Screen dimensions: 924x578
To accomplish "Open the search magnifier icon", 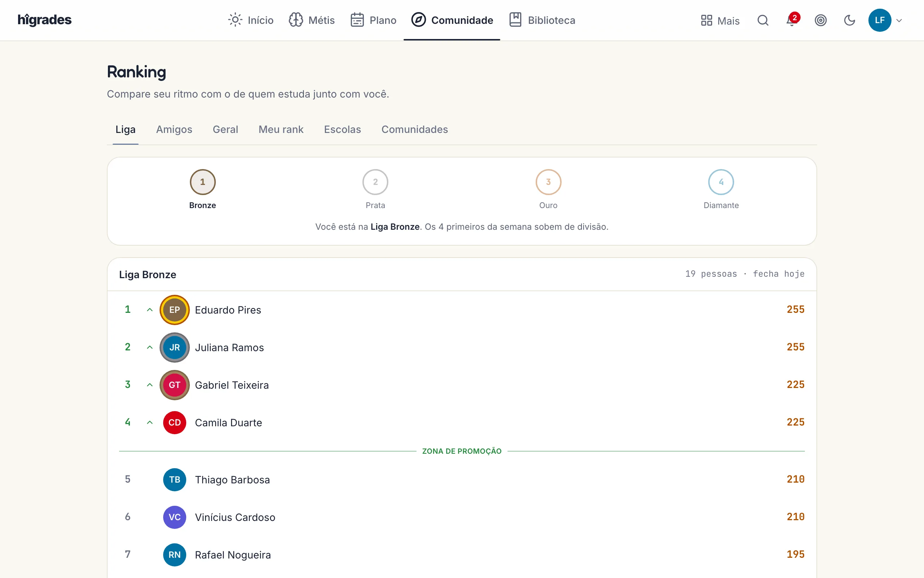I will click(x=763, y=20).
